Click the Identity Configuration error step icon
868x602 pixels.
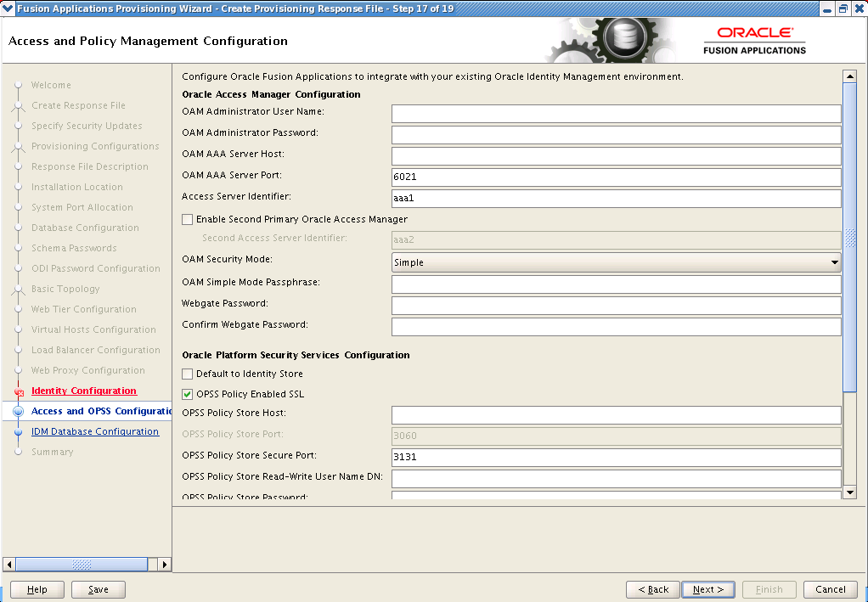[19, 391]
